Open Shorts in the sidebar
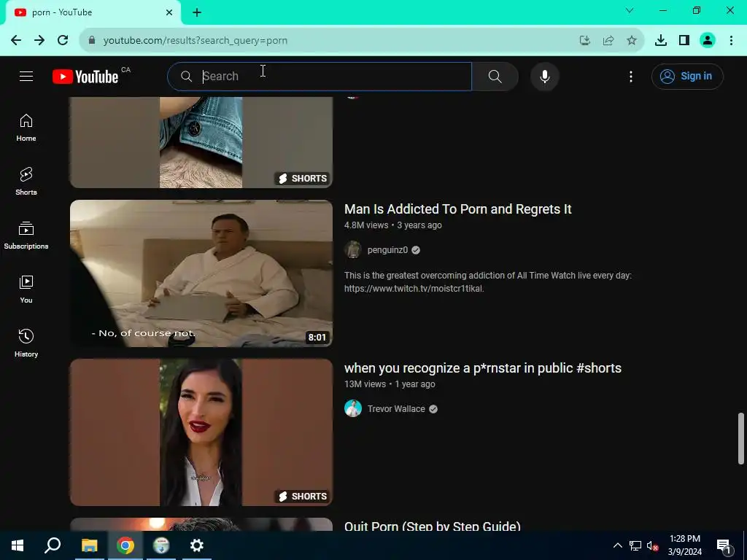Image resolution: width=747 pixels, height=560 pixels. pyautogui.click(x=26, y=182)
